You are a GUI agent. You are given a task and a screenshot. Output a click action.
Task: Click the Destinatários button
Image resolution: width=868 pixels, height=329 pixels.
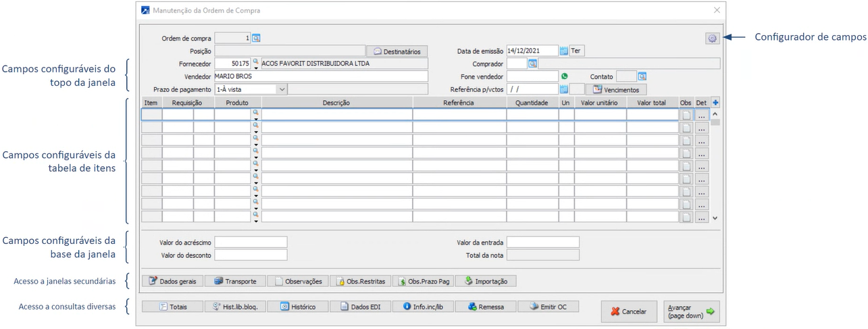click(397, 51)
